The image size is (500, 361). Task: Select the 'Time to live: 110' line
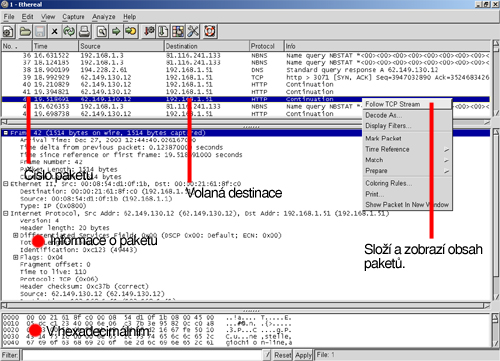[x=53, y=272]
